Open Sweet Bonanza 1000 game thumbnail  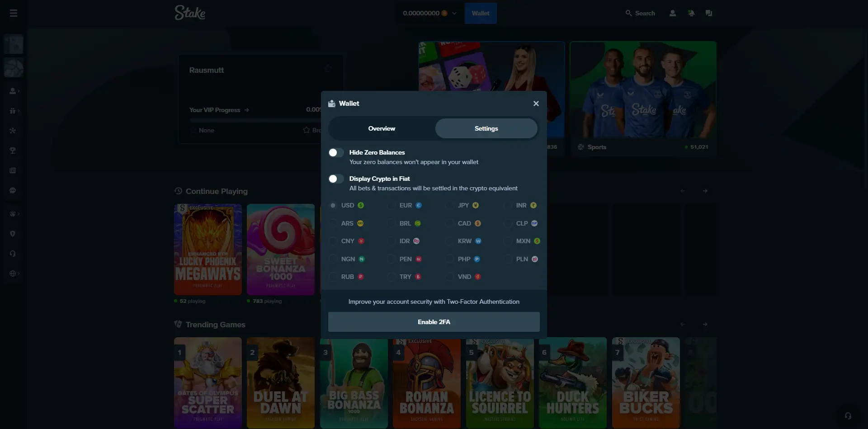[281, 250]
